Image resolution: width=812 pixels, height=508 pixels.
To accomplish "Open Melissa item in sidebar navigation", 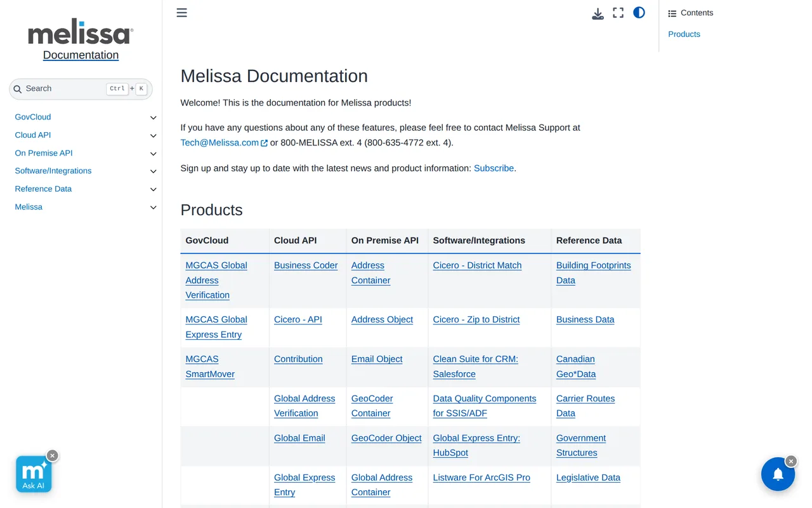I will pos(29,207).
